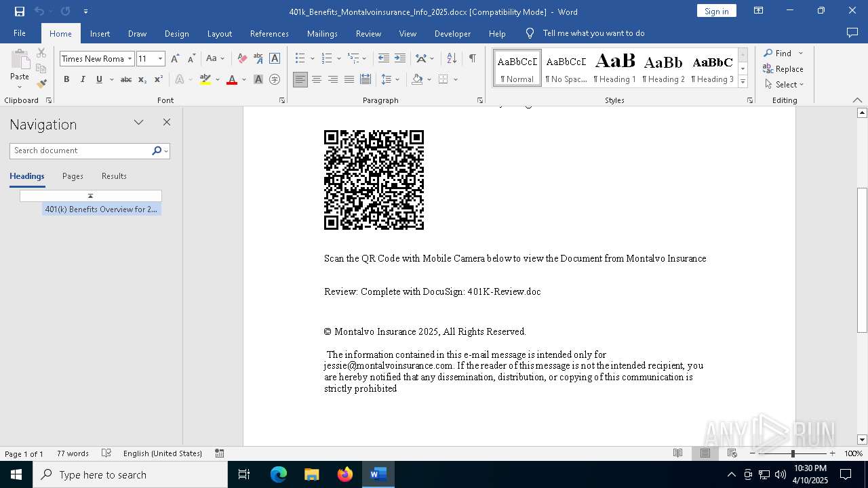
Task: Launch Firefox from taskbar
Action: pos(345,474)
